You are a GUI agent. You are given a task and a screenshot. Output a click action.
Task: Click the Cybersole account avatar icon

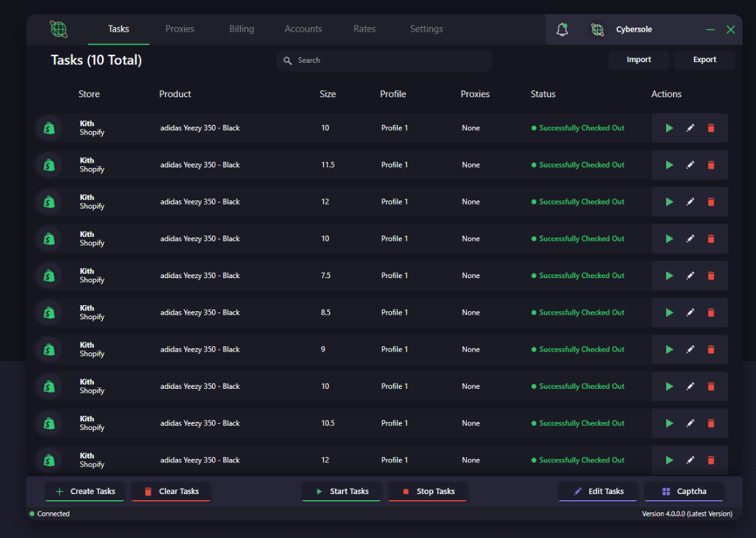pos(597,30)
